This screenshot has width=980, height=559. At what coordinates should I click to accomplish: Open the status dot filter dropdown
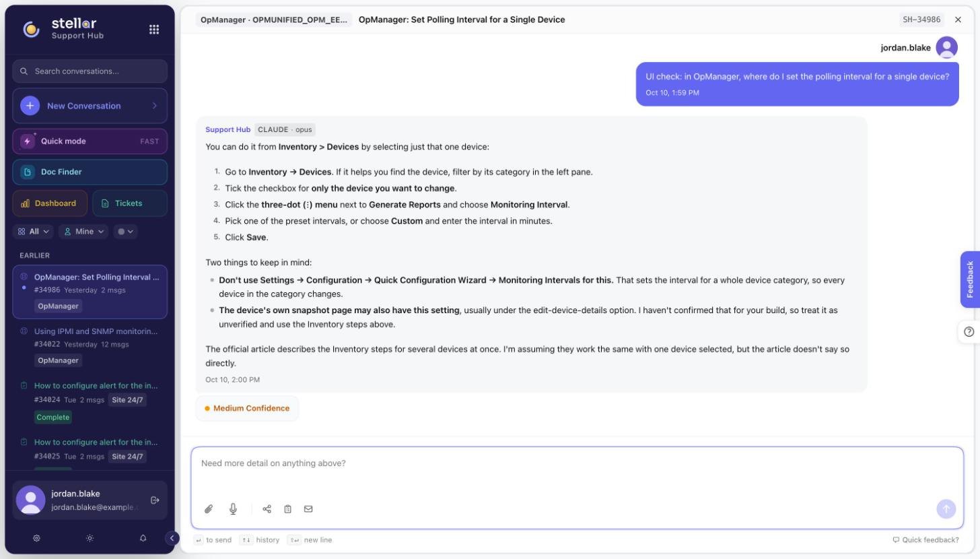(x=125, y=231)
